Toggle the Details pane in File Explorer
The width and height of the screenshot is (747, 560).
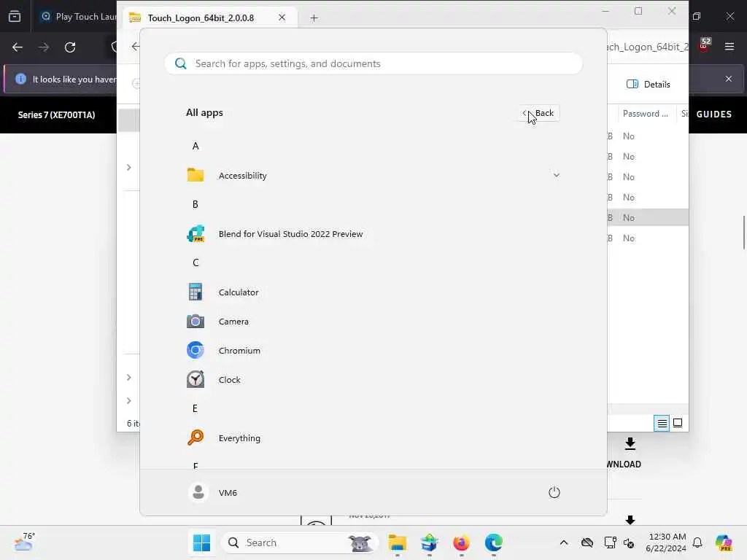click(648, 85)
